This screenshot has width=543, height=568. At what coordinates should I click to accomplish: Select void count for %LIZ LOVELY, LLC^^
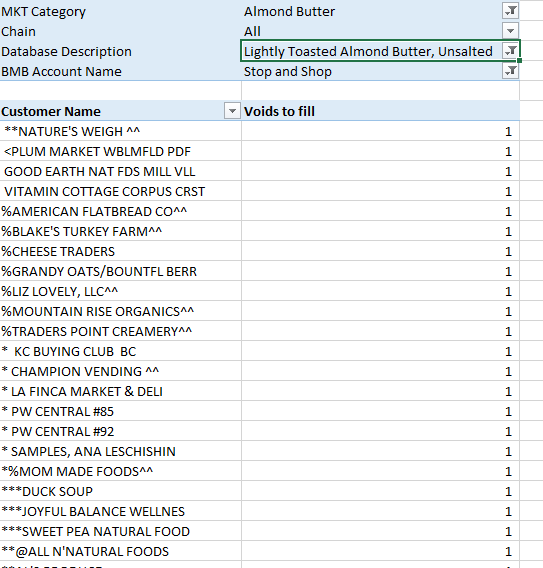(x=380, y=291)
